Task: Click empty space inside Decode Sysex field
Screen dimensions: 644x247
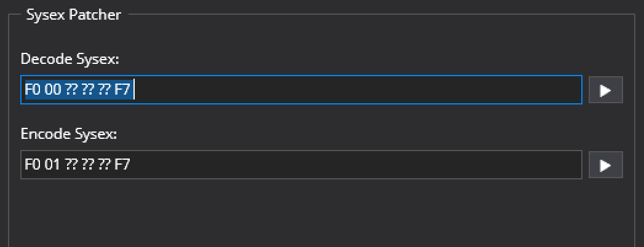Action: [357, 90]
